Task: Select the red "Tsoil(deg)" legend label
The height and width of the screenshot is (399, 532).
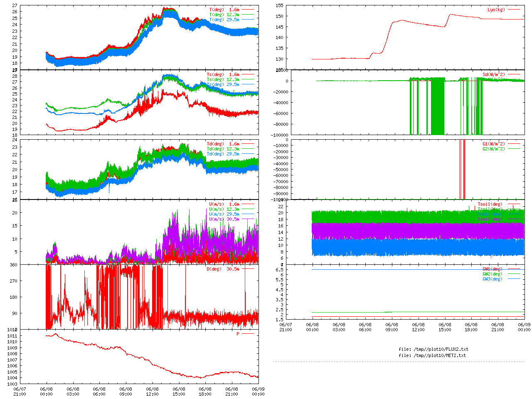Action: pos(490,204)
